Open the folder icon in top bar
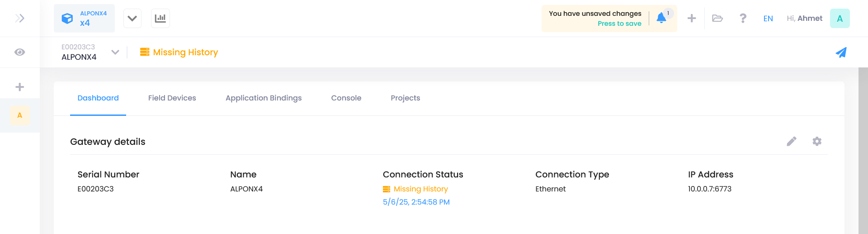This screenshot has height=234, width=868. pos(717,18)
